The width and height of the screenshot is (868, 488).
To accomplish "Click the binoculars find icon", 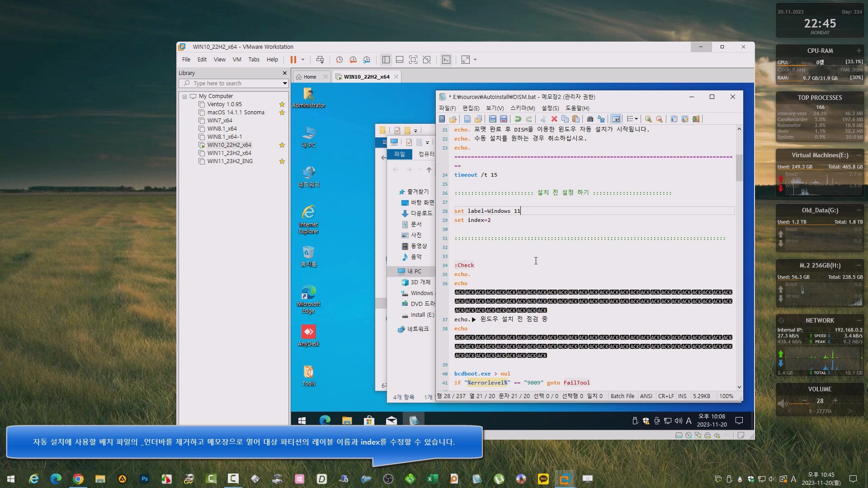I will coord(590,119).
